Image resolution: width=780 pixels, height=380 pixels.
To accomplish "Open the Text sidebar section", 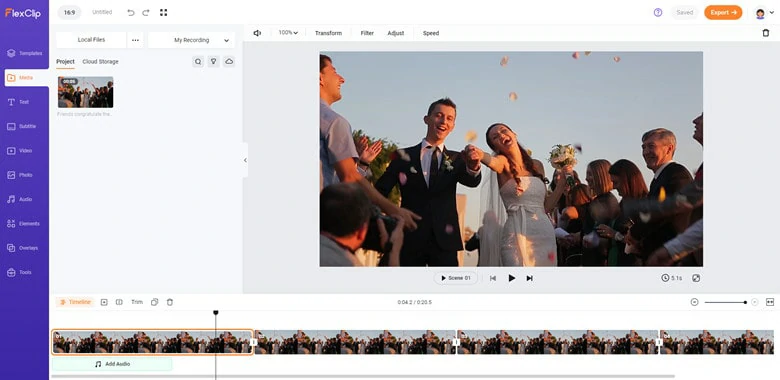I will pos(18,102).
